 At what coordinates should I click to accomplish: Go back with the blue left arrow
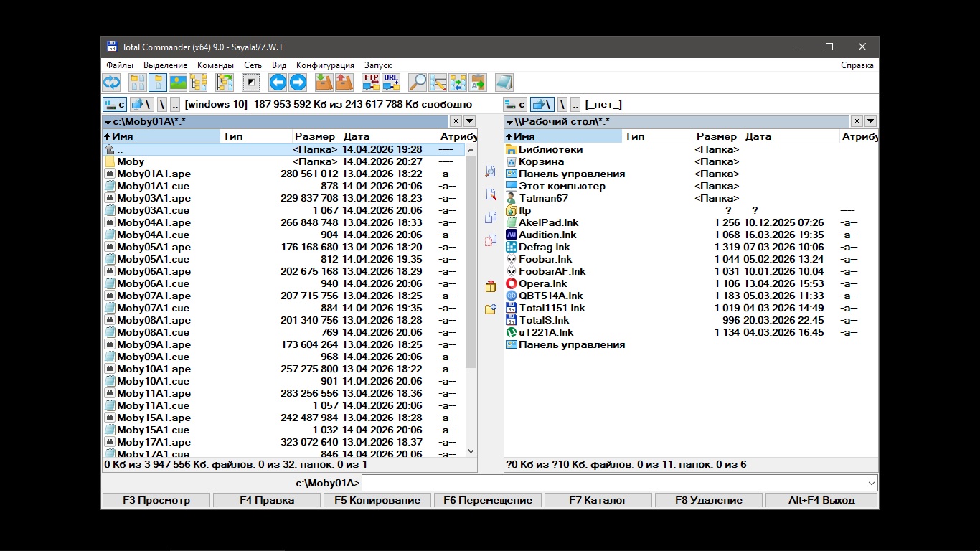pyautogui.click(x=278, y=83)
